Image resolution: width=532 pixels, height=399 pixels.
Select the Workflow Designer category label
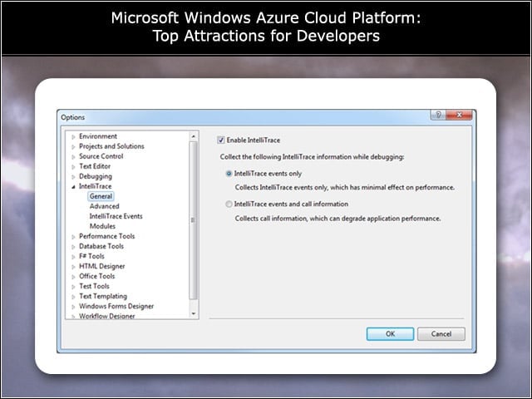pyautogui.click(x=107, y=316)
